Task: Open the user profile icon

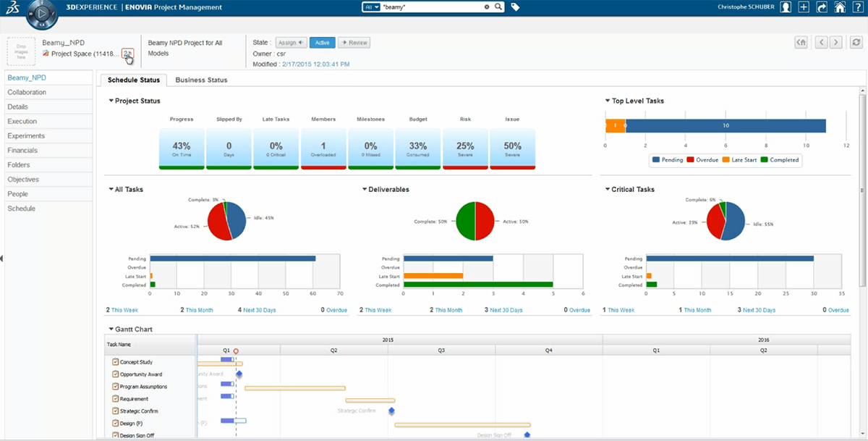Action: point(786,7)
